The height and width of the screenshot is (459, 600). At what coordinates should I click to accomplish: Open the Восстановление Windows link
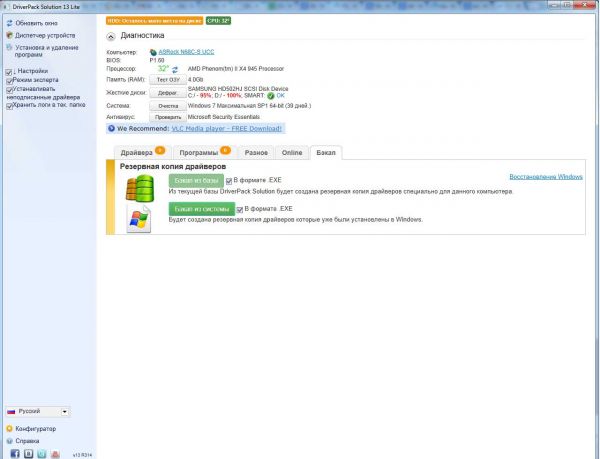tap(546, 177)
